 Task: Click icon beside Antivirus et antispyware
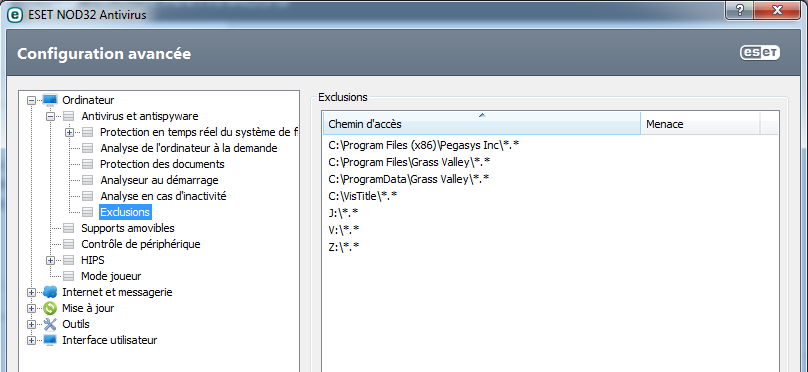click(69, 116)
